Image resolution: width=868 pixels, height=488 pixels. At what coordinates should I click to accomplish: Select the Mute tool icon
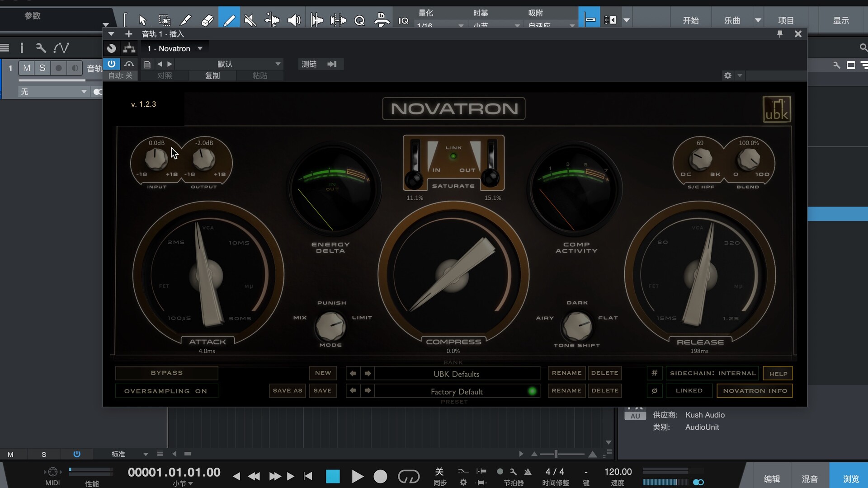250,20
